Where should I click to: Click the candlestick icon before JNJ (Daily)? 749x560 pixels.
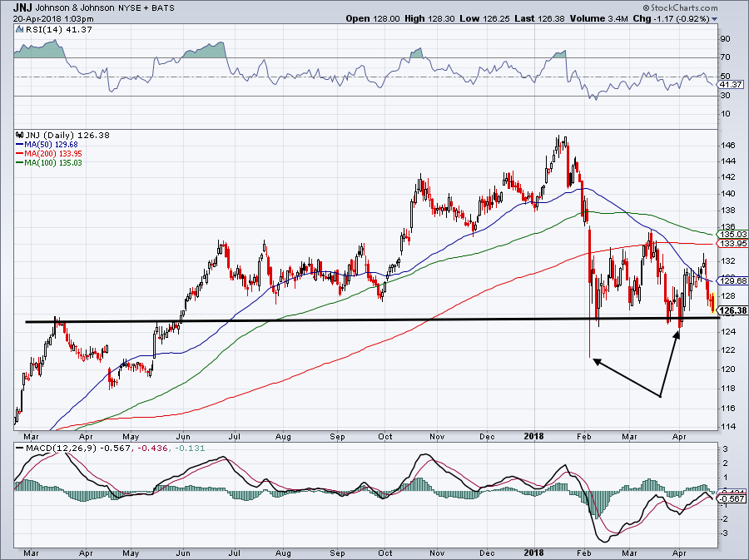click(x=20, y=135)
